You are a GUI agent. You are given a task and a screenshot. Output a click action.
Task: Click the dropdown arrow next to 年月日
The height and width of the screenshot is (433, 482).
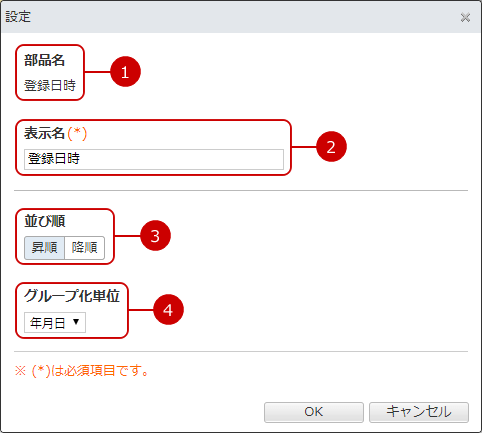(76, 322)
